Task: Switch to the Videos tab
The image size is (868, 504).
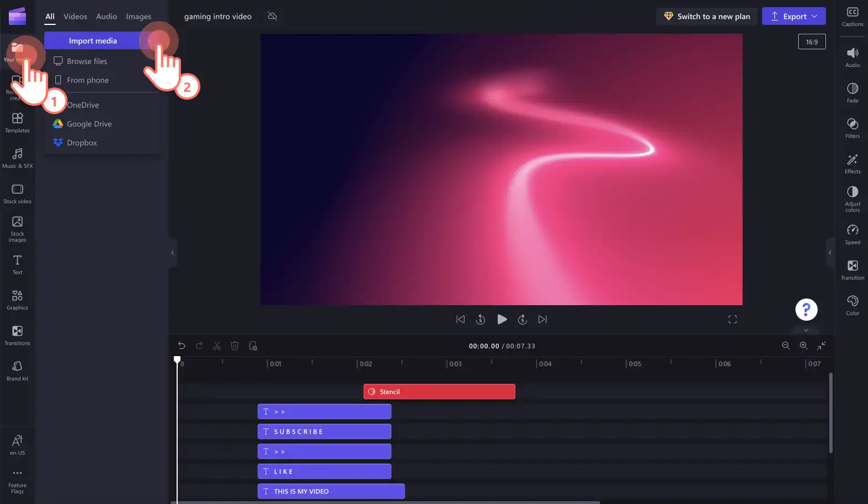Action: 75,17
